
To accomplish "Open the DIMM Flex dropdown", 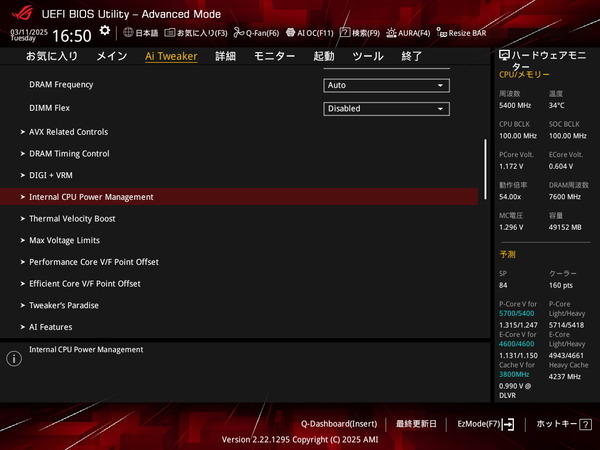I will [x=386, y=109].
